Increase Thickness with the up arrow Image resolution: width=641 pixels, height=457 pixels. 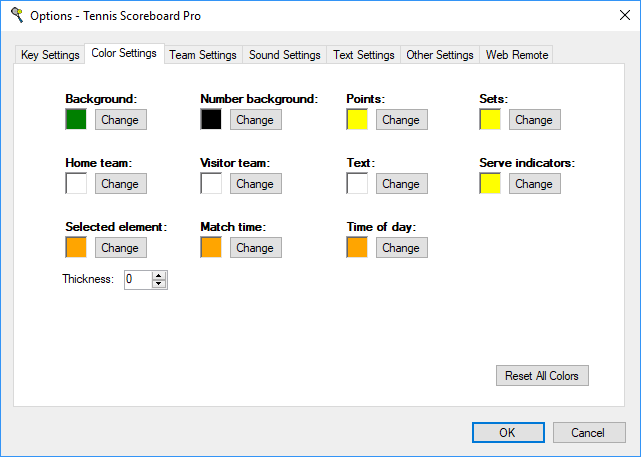tap(159, 276)
